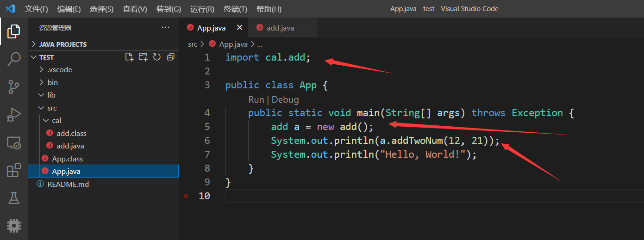Open the 终端(T) menu

pyautogui.click(x=235, y=9)
